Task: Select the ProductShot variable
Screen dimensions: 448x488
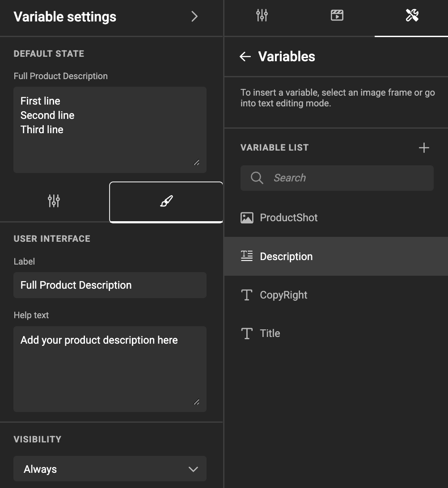Action: (336, 218)
